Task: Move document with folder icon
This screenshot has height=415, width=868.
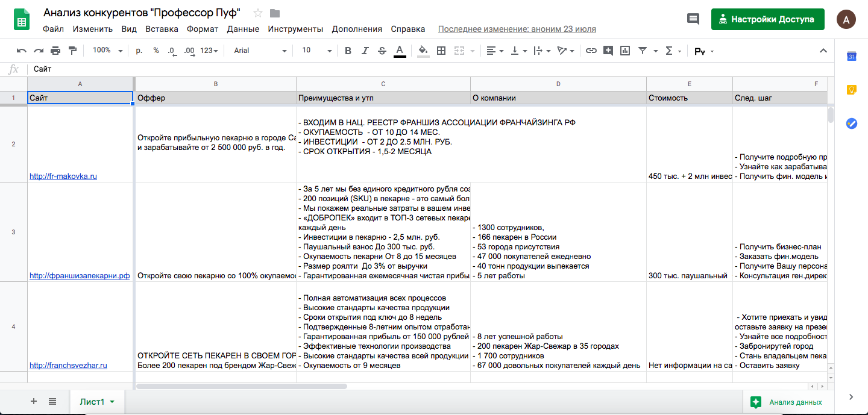Action: (275, 13)
